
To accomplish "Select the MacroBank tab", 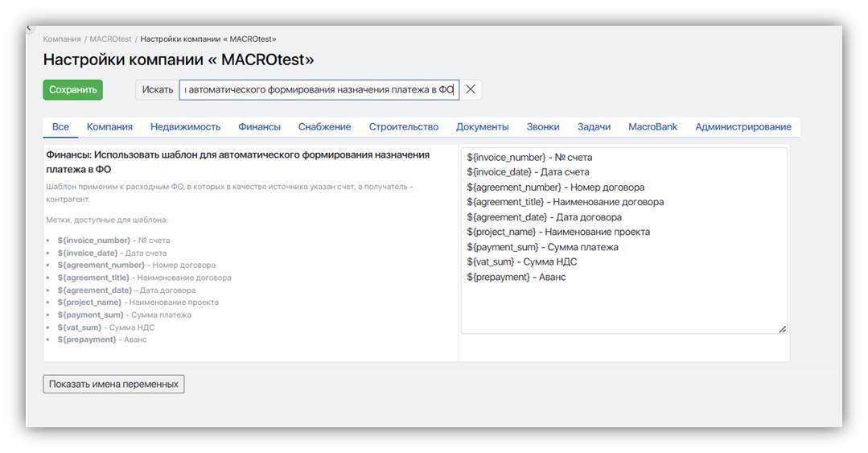I will (x=652, y=127).
